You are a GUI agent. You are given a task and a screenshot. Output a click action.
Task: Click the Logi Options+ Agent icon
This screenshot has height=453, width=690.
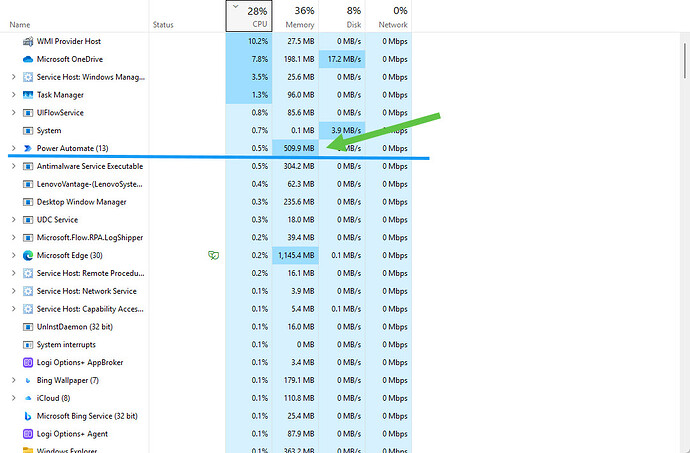(28, 434)
